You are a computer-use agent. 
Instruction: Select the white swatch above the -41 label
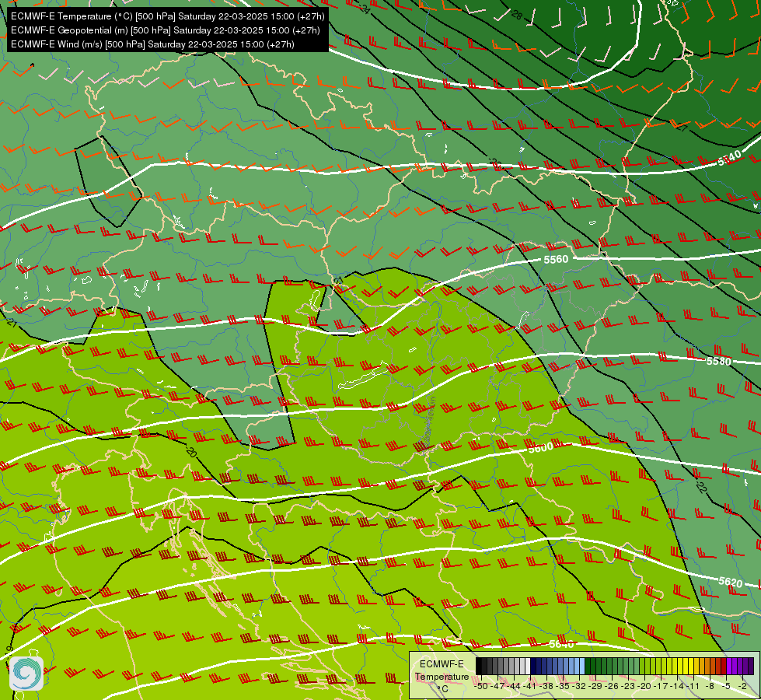[x=528, y=666]
